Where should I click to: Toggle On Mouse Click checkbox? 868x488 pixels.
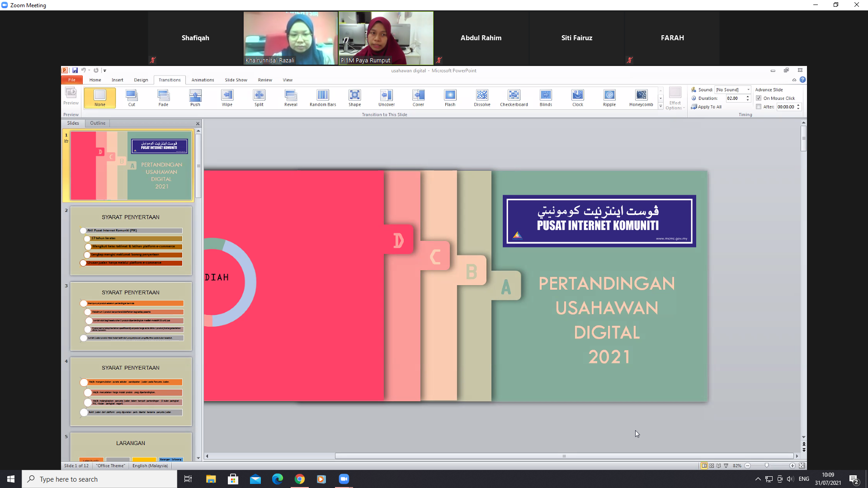(759, 98)
